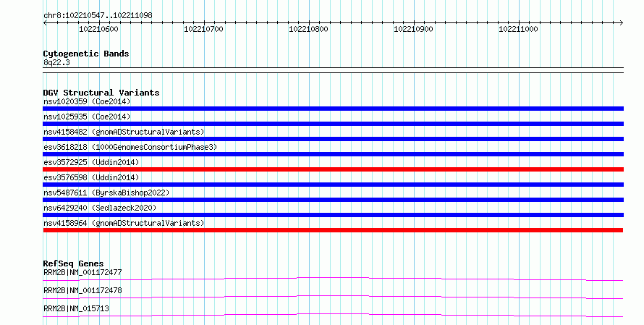Click the RefSeq Genes track title
Screen dimensions: 644x325
74,263
